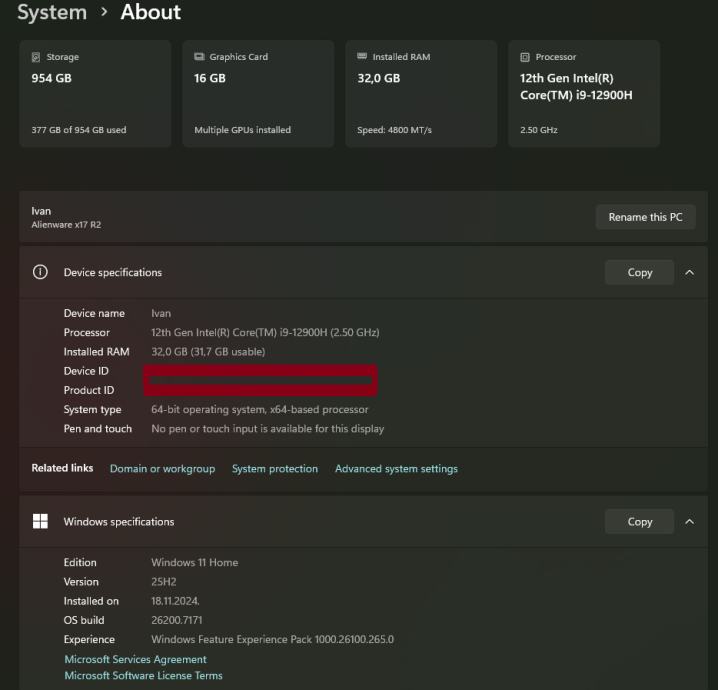Collapse the Windows specifications section

(x=689, y=521)
